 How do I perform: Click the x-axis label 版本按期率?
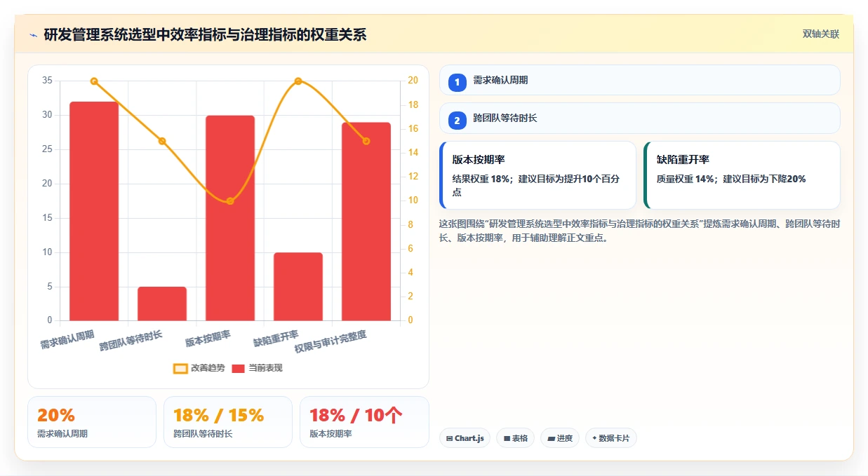(x=208, y=339)
